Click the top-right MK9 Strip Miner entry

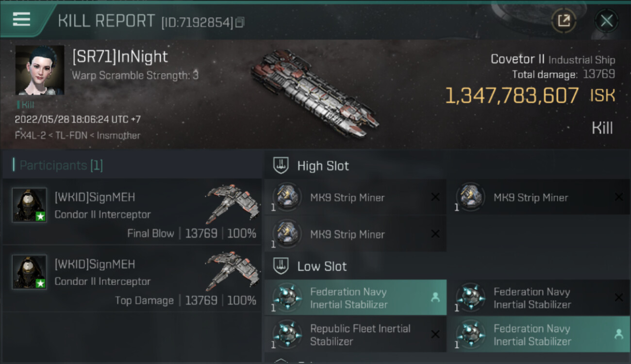click(x=531, y=198)
